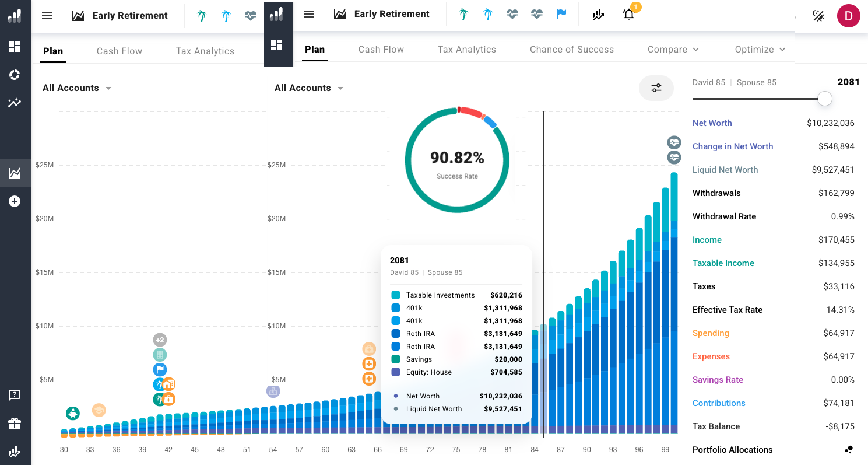
Task: Click the orange house marker on the chart
Action: click(x=169, y=384)
